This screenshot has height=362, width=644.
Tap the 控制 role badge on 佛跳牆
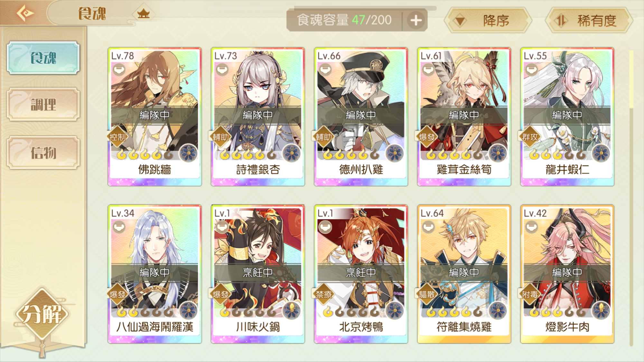117,137
